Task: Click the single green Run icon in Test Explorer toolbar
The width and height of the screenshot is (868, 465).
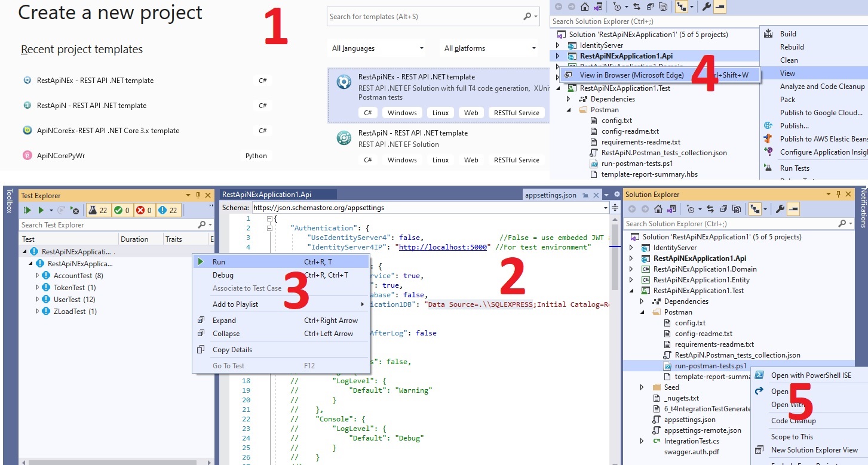Action: click(41, 210)
